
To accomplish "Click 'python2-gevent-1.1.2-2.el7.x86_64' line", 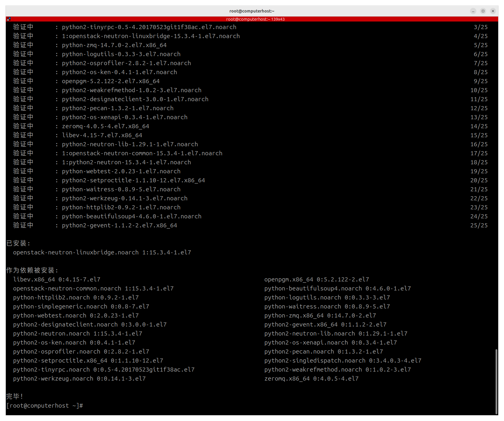I will pyautogui.click(x=120, y=225).
